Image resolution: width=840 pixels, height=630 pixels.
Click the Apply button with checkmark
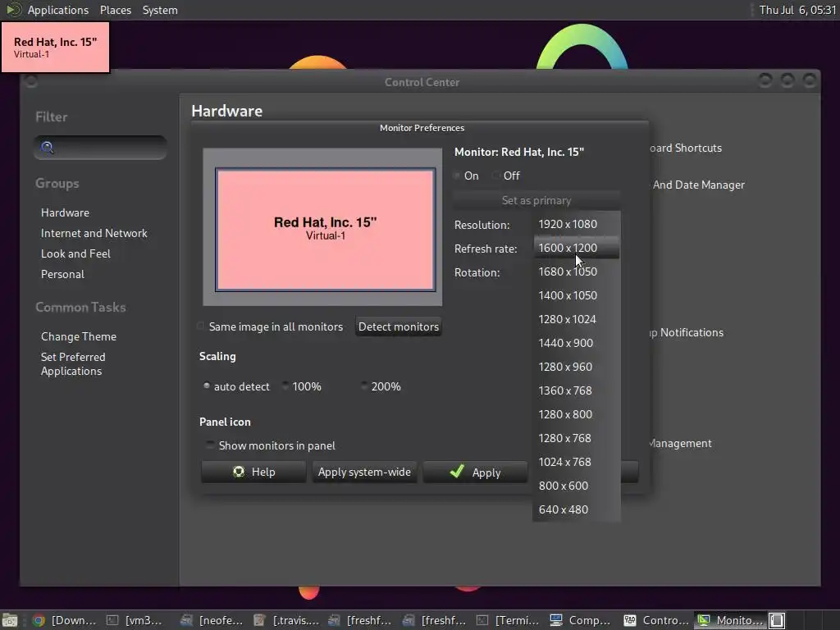pyautogui.click(x=475, y=472)
